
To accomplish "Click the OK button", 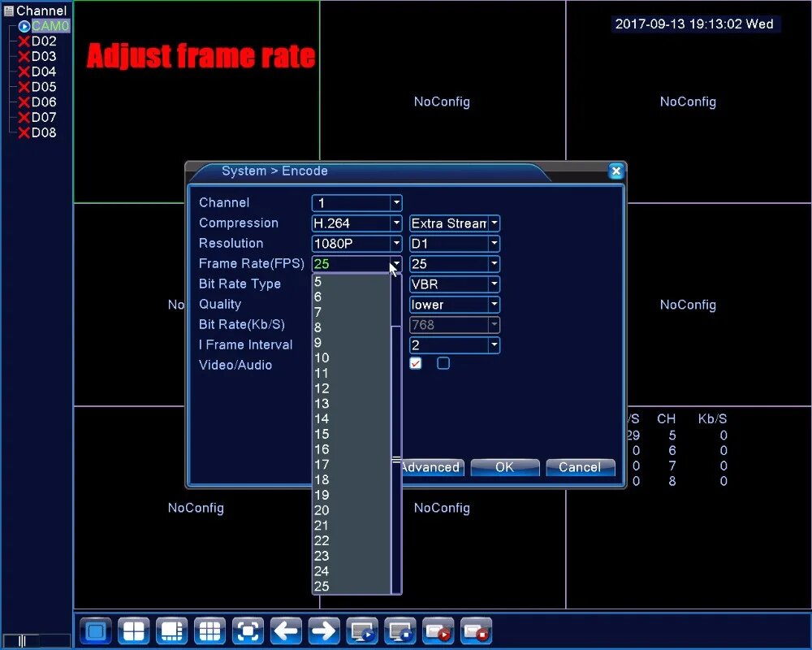I will 505,467.
